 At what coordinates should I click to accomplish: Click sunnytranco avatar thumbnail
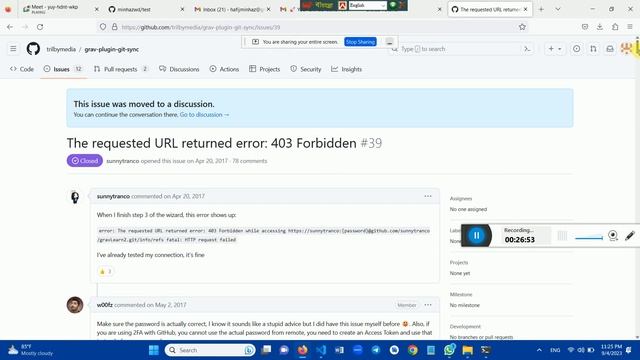click(75, 197)
